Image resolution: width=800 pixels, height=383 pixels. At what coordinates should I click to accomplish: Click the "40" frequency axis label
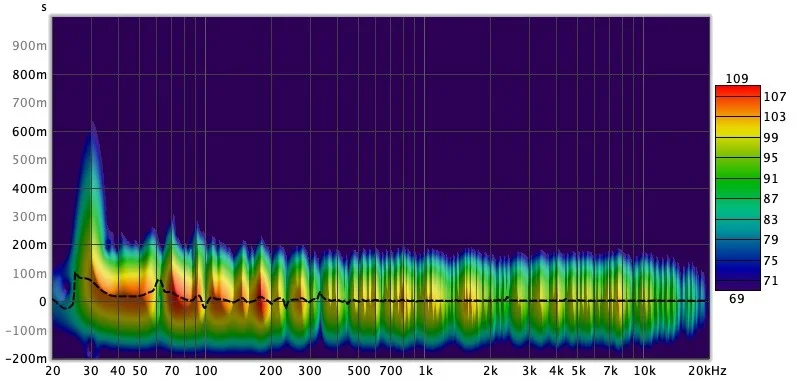pos(118,371)
